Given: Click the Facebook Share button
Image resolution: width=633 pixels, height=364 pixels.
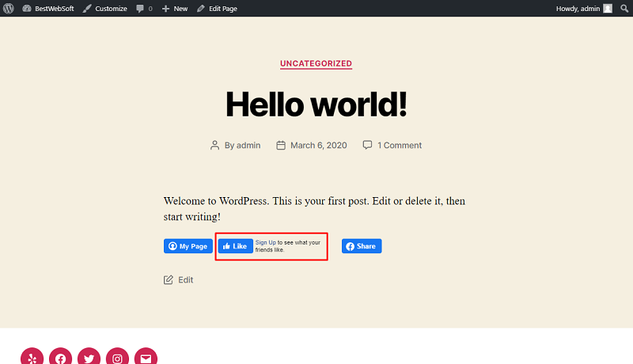Looking at the screenshot, I should pyautogui.click(x=362, y=246).
